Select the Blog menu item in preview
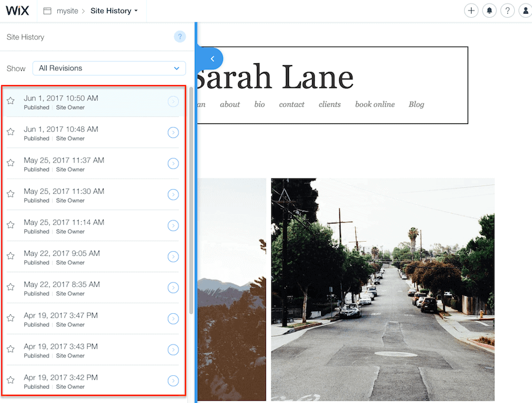 pos(416,105)
